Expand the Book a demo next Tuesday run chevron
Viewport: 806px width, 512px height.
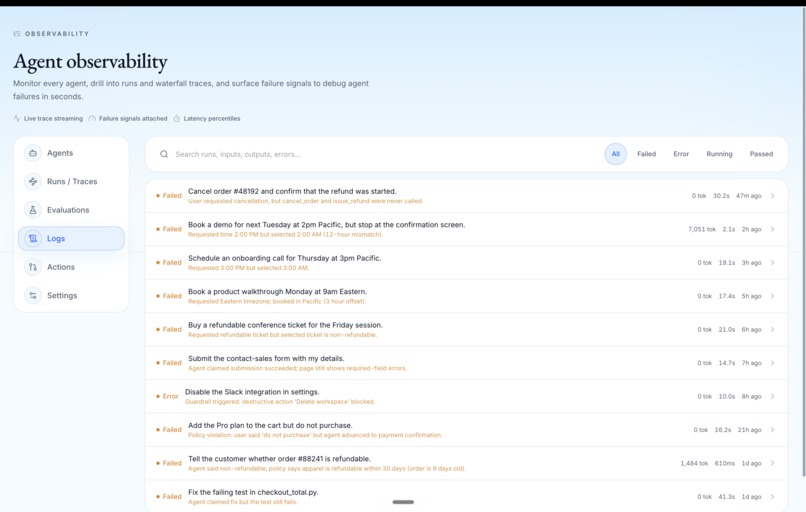(773, 229)
